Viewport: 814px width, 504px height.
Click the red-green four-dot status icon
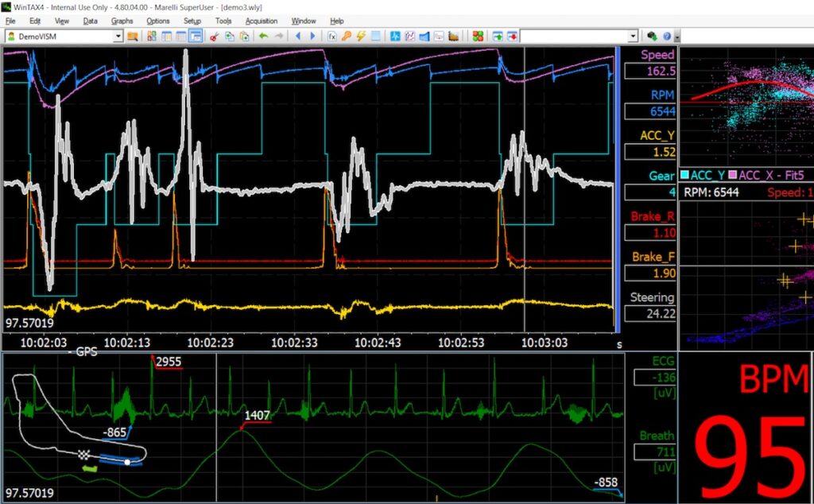coord(478,37)
